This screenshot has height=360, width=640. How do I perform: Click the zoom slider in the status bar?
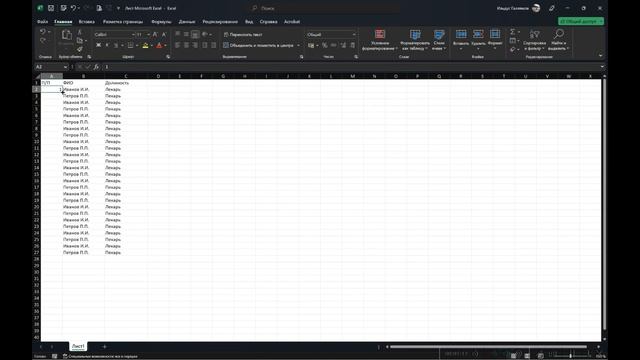571,356
